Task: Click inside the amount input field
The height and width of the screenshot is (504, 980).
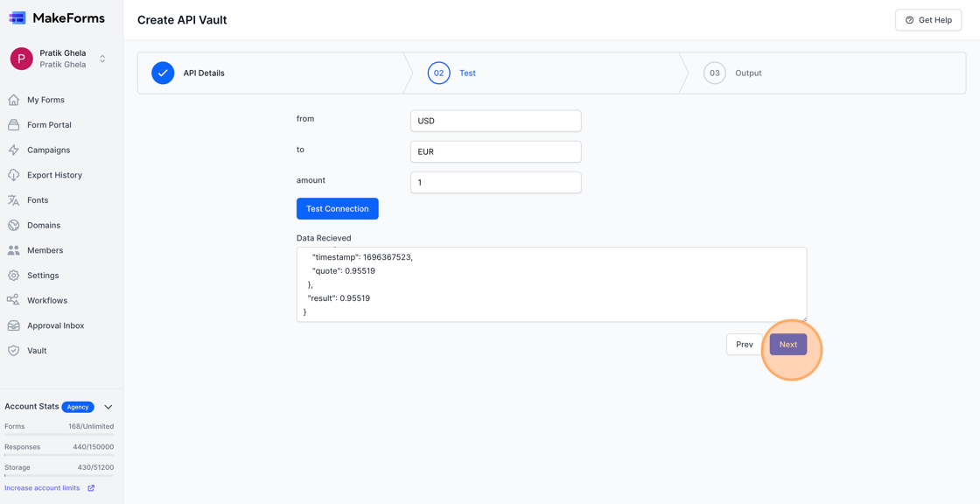Action: click(x=495, y=182)
